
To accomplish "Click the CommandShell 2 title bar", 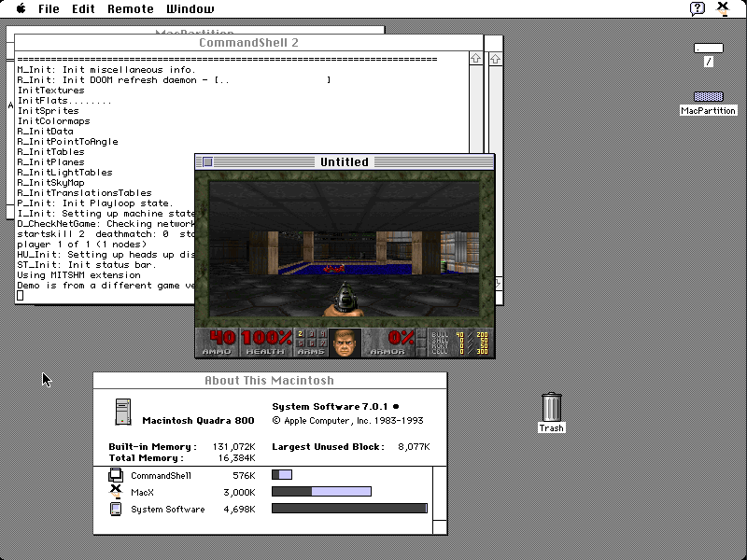I will click(248, 43).
